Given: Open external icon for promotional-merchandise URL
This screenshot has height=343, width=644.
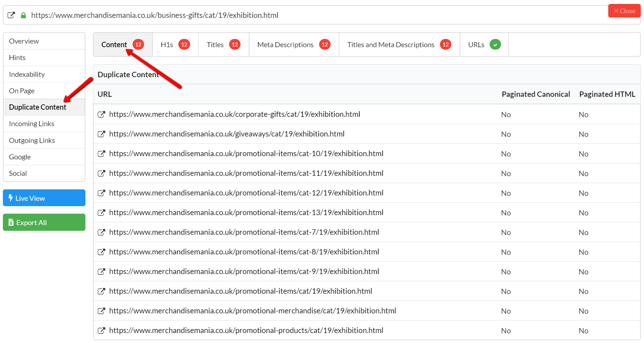Looking at the screenshot, I should [x=101, y=311].
